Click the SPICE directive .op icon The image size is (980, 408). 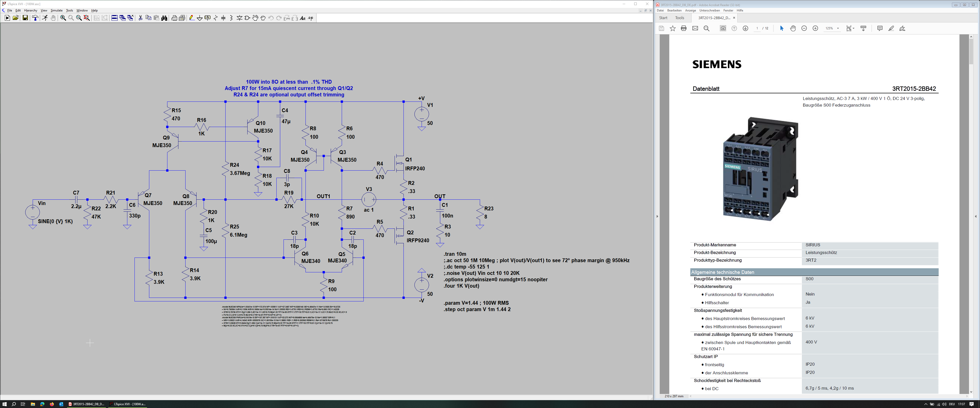[311, 18]
